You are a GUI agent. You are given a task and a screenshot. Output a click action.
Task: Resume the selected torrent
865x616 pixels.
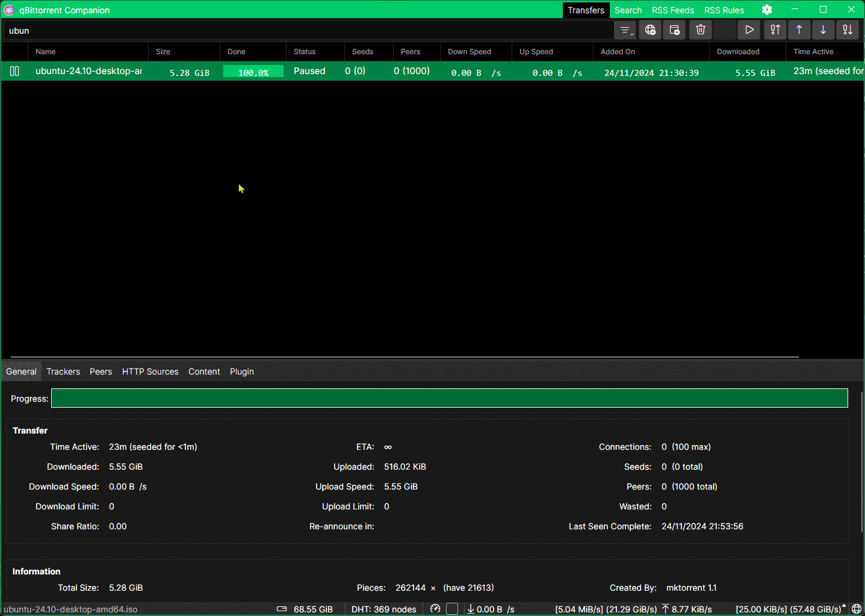[749, 30]
